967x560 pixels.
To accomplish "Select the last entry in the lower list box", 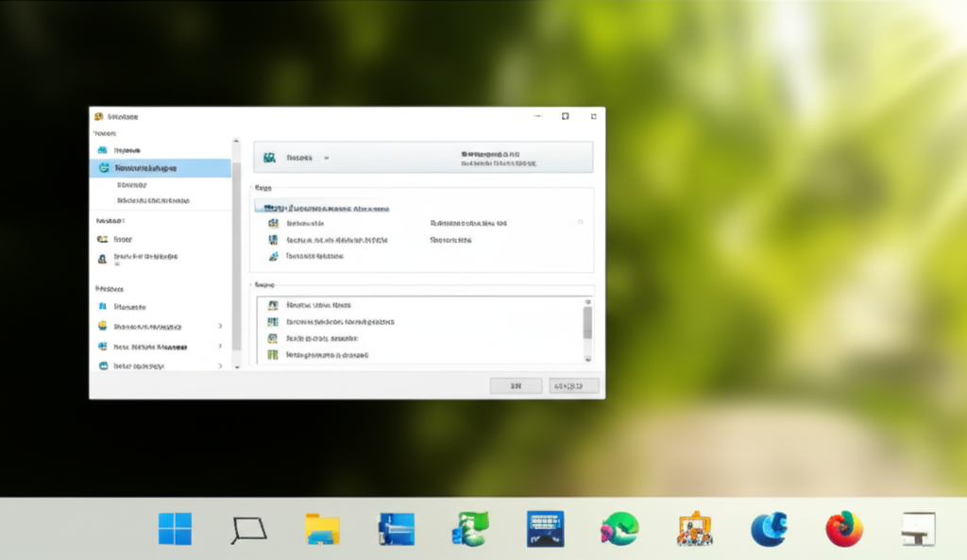I will click(327, 355).
